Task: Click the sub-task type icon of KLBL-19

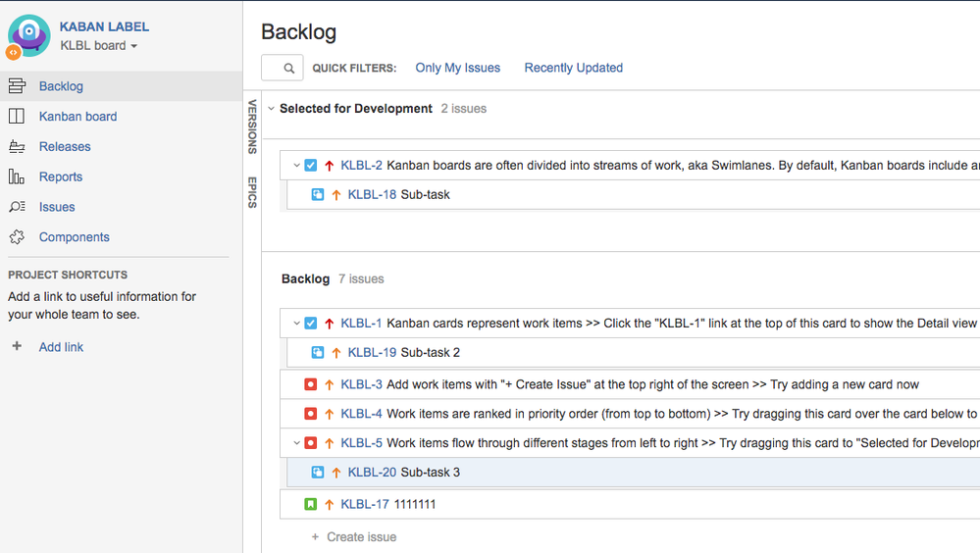Action: [x=318, y=352]
